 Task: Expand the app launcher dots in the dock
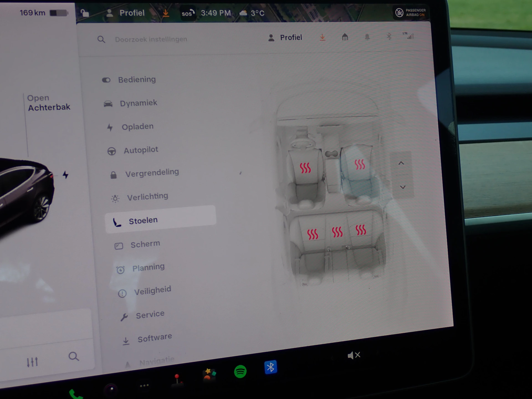click(144, 385)
